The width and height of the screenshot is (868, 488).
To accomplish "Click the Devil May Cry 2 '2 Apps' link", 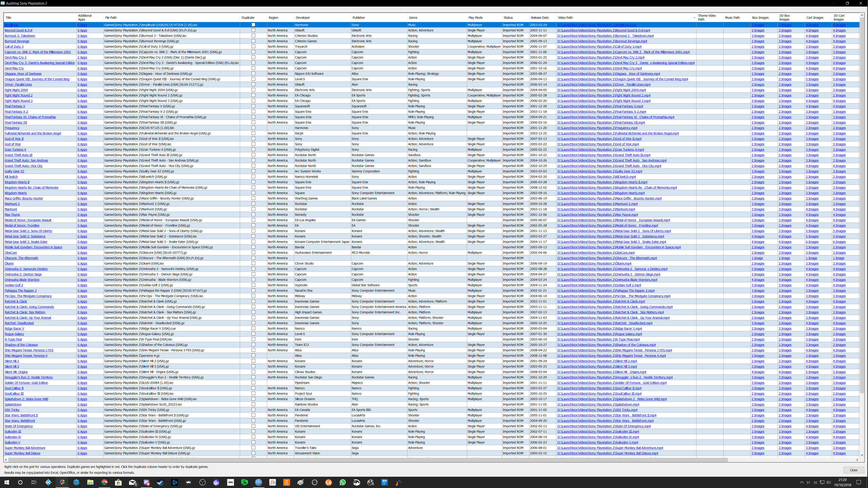I will tap(82, 57).
